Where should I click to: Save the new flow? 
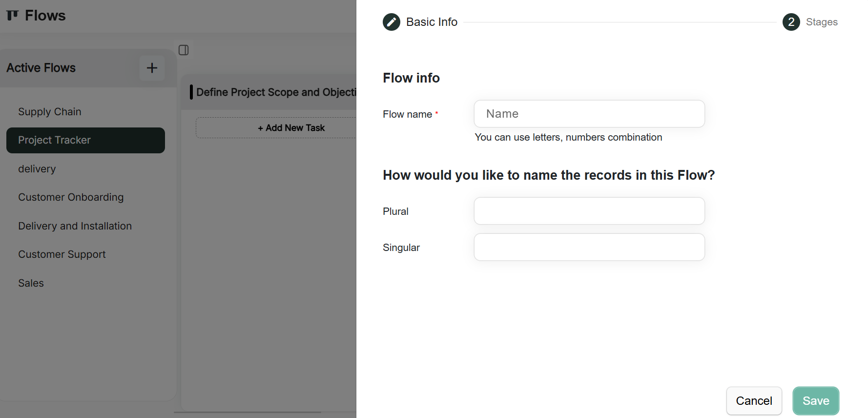(815, 401)
